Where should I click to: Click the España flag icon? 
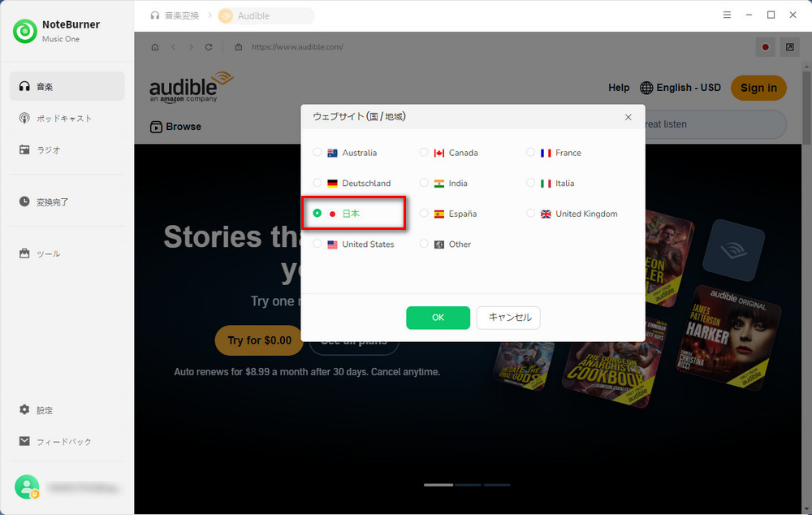439,214
